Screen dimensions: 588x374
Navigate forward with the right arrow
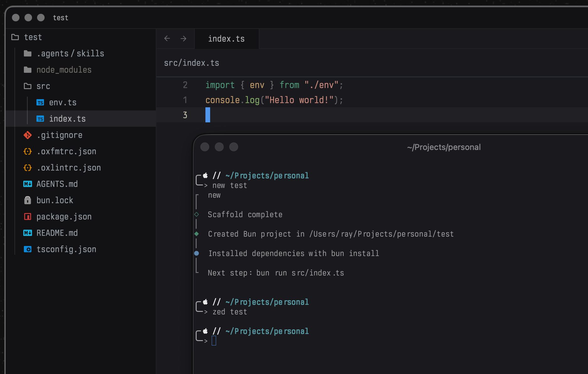(x=183, y=39)
